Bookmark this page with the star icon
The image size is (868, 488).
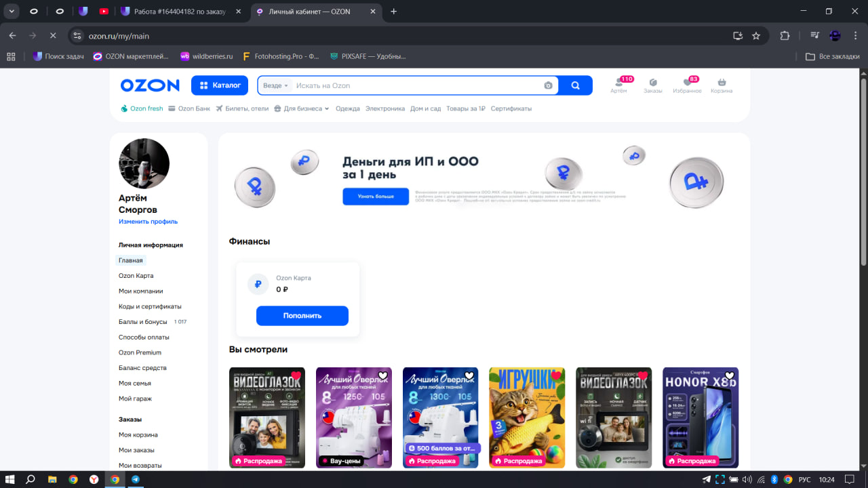click(756, 35)
